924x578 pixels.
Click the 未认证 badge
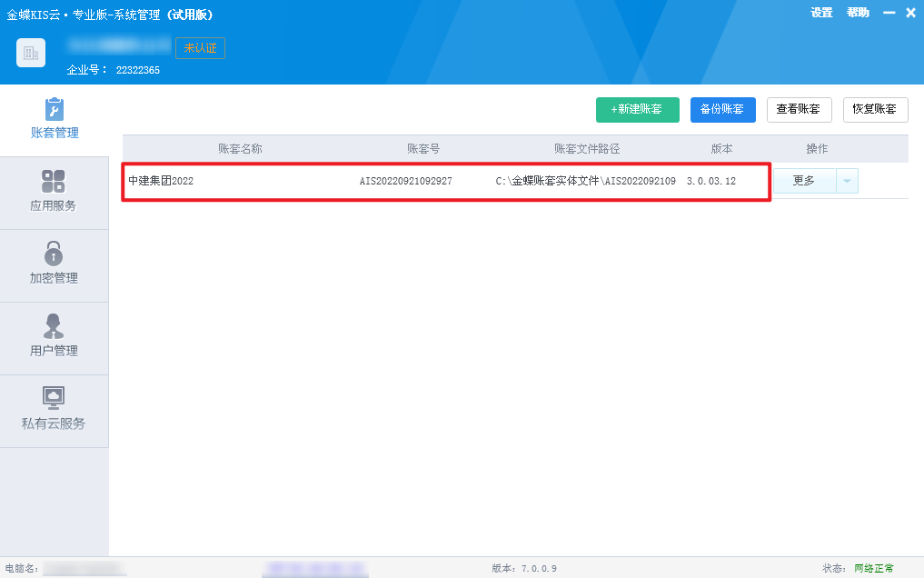tap(201, 48)
